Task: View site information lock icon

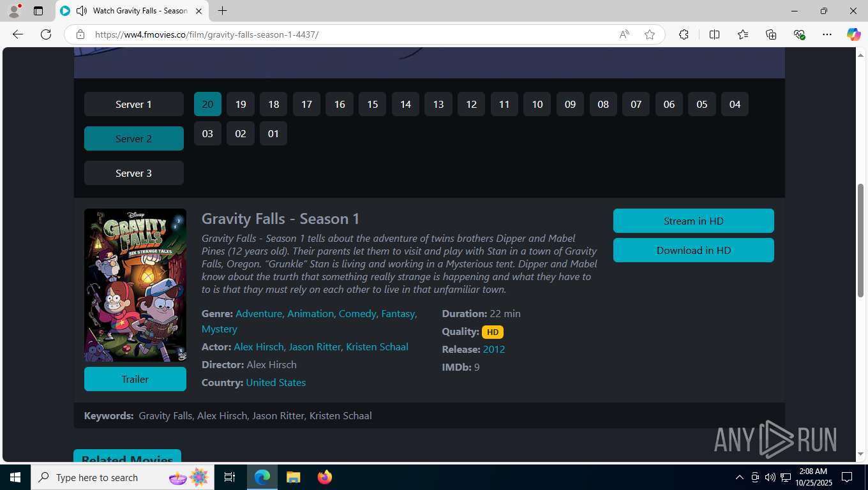Action: 80,34
